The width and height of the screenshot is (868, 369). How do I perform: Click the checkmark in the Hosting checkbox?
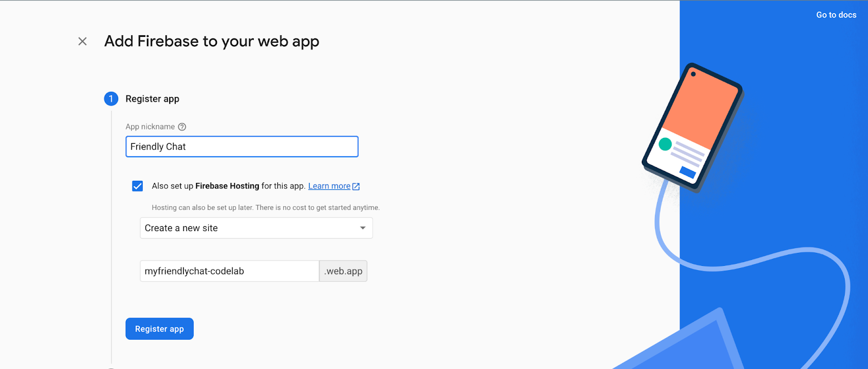click(x=137, y=186)
